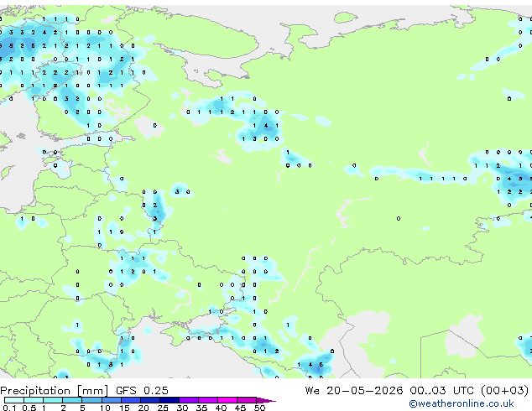532x411 pixels.
Task: Click the legend swatch between 15 and 20
Action: [x=131, y=400]
